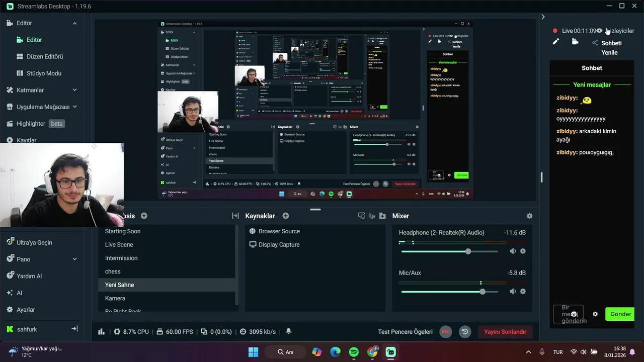Mute the Headphone audio source
Image resolution: width=644 pixels, height=362 pixels.
513,251
